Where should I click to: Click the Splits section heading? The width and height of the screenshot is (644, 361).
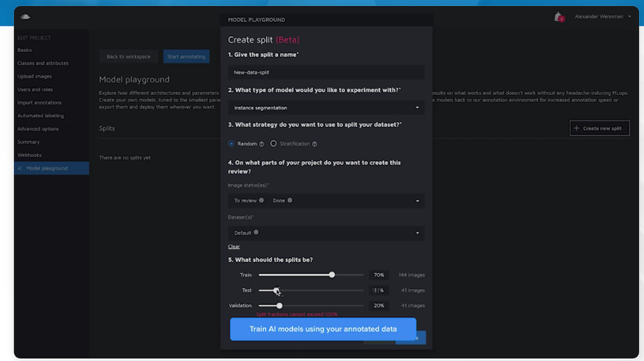pyautogui.click(x=107, y=128)
